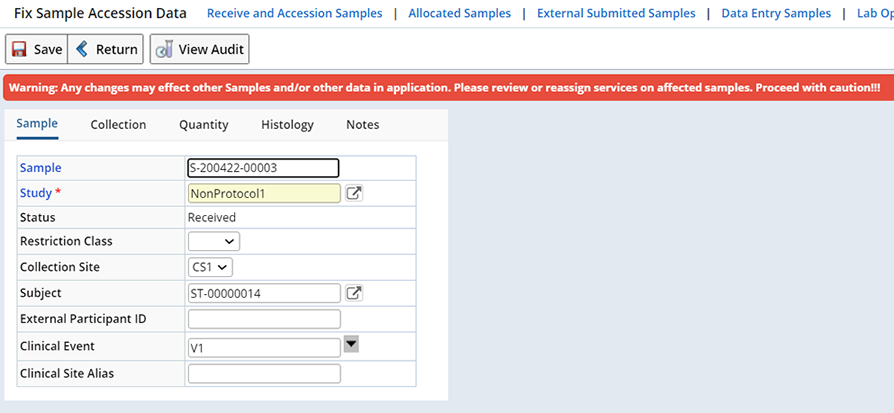Viewport: 894px width, 413px height.
Task: Open Study lookup popup icon
Action: coord(354,193)
